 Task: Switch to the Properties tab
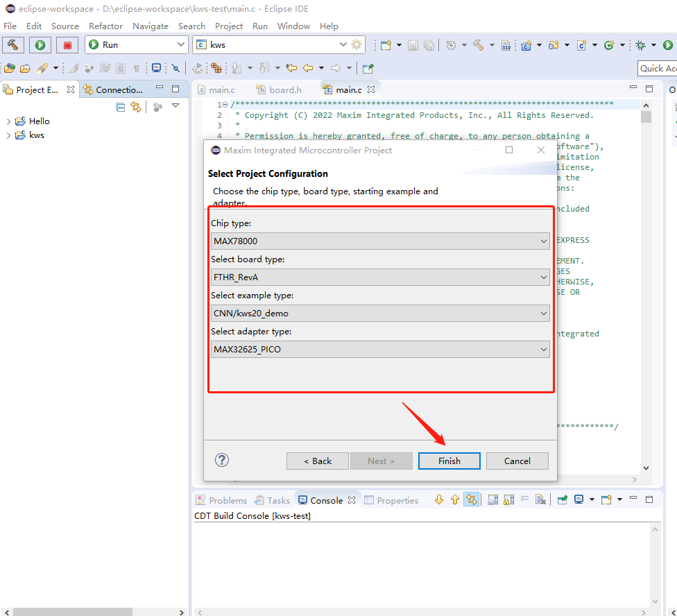(x=391, y=500)
